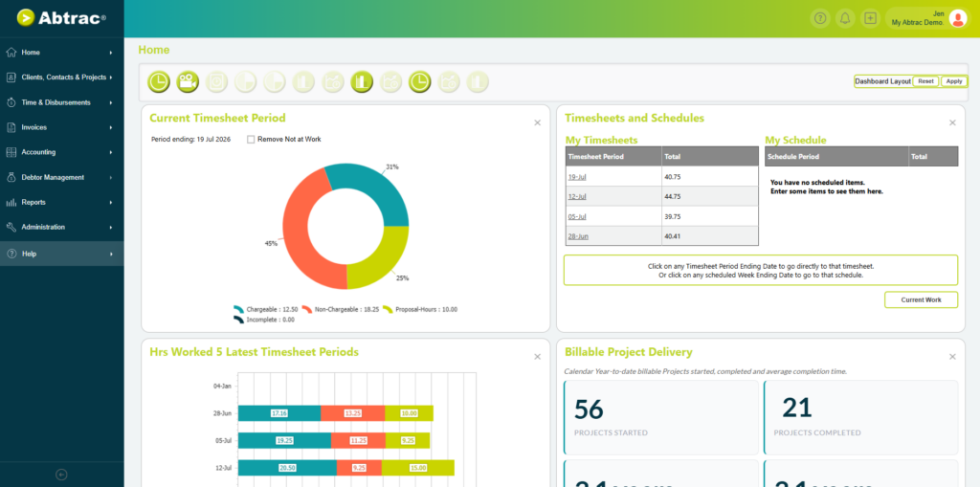This screenshot has height=487, width=980.
Task: Click the Current Work button
Action: click(921, 300)
